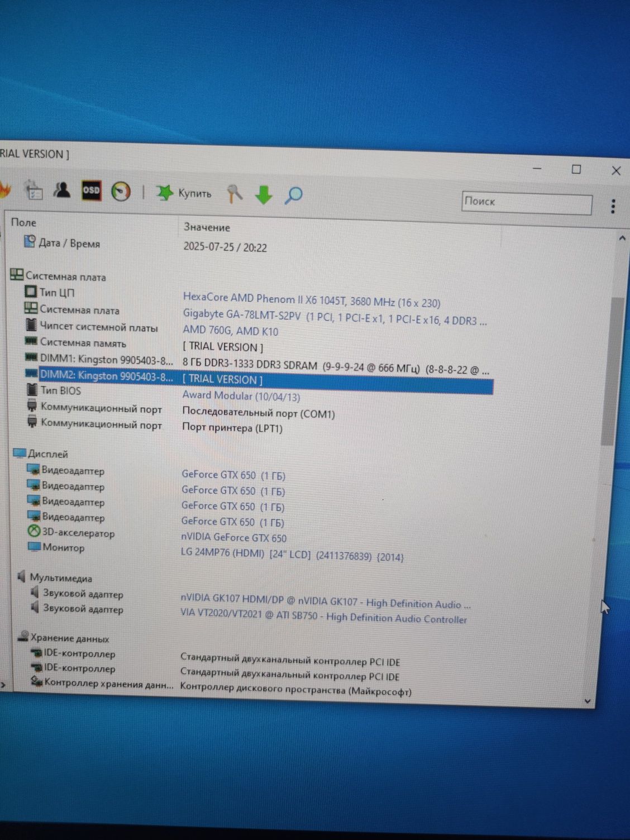Select the Системная плата group header
This screenshot has height=840, width=630.
58,276
